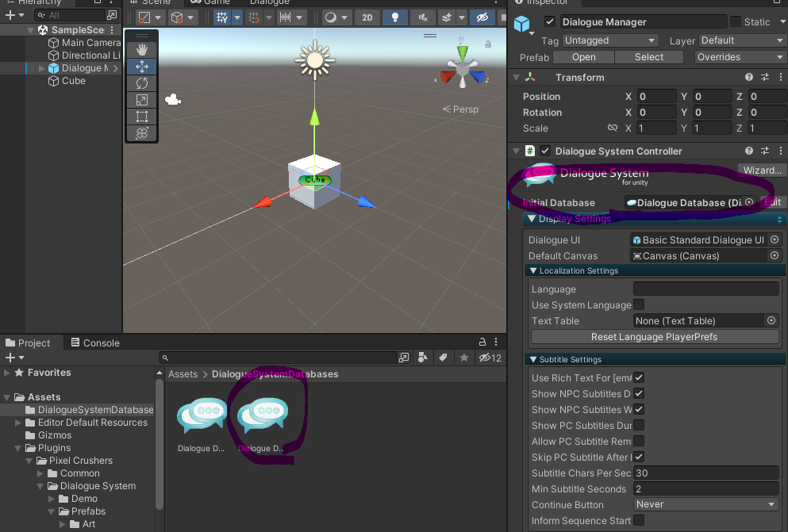Click the sun light gizmo
Viewport: 788px width, 532px height.
pos(314,60)
